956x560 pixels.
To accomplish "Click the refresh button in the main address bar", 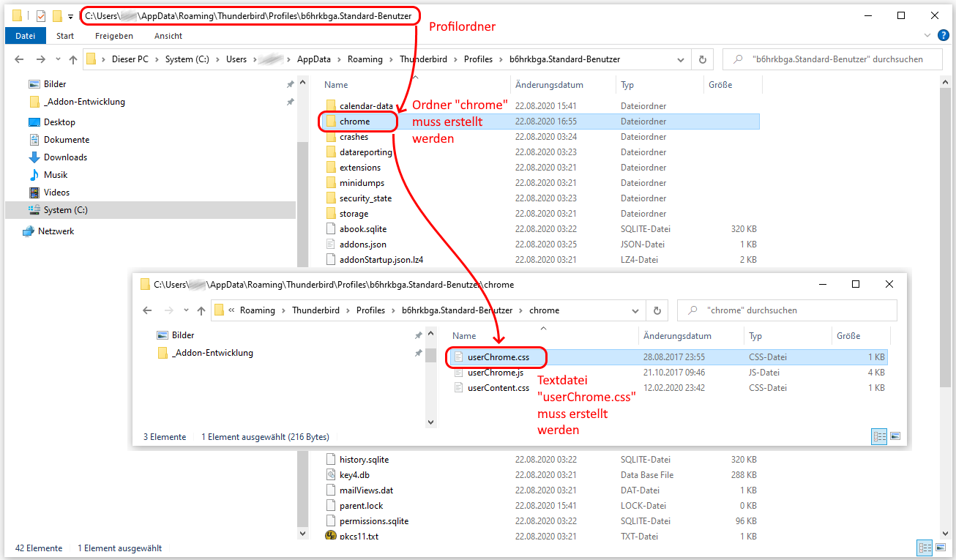I will [703, 59].
